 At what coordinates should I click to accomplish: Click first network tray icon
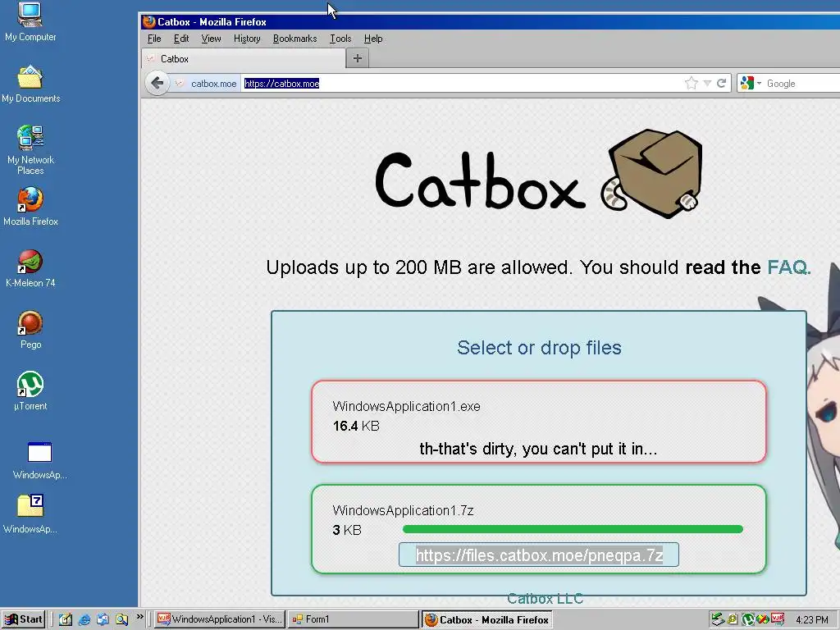(718, 619)
